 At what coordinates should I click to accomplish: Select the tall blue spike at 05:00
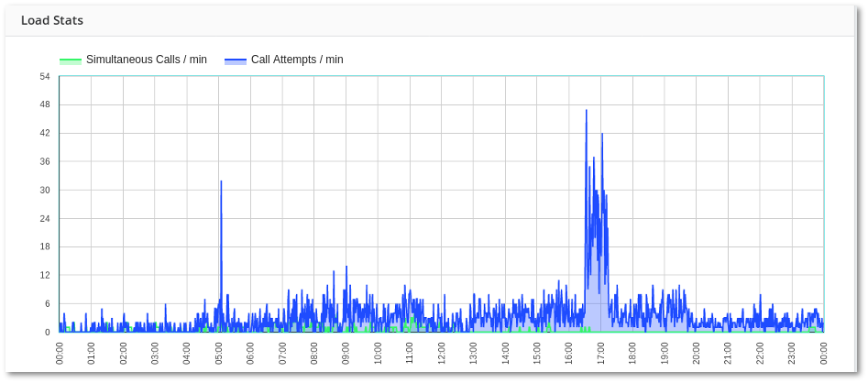click(x=221, y=183)
